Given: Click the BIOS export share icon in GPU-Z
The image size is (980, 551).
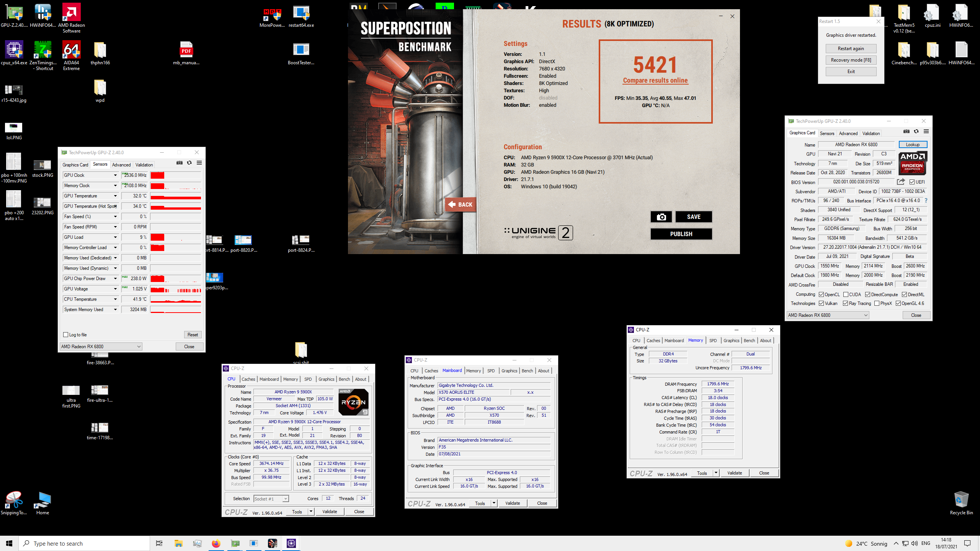Looking at the screenshot, I should pyautogui.click(x=901, y=182).
